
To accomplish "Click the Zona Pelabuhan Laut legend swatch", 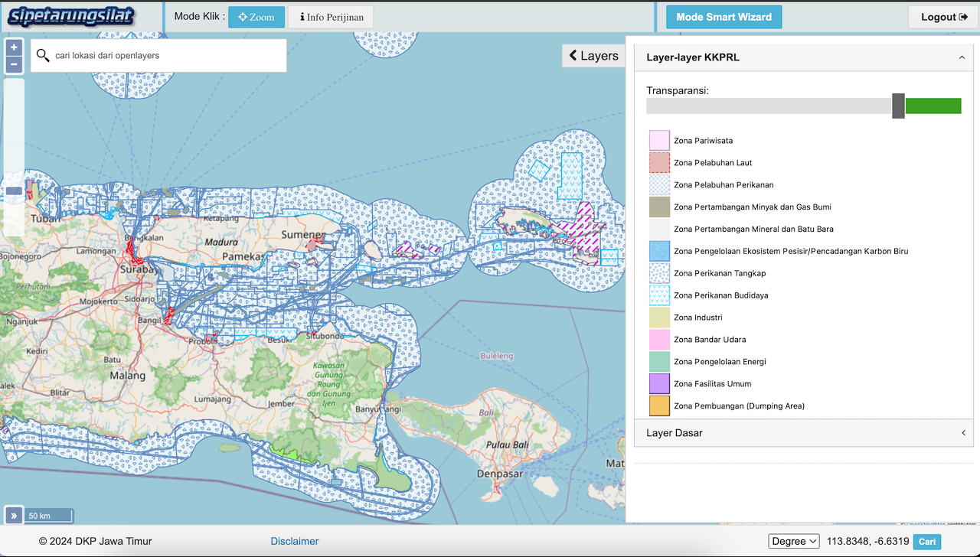I will click(x=659, y=163).
